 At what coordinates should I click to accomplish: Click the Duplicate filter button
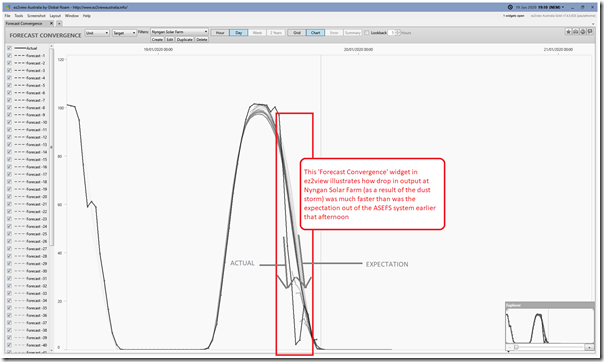click(x=185, y=40)
